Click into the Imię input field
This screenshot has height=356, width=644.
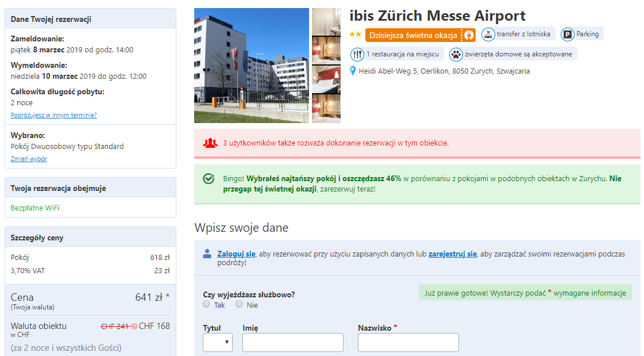[292, 342]
